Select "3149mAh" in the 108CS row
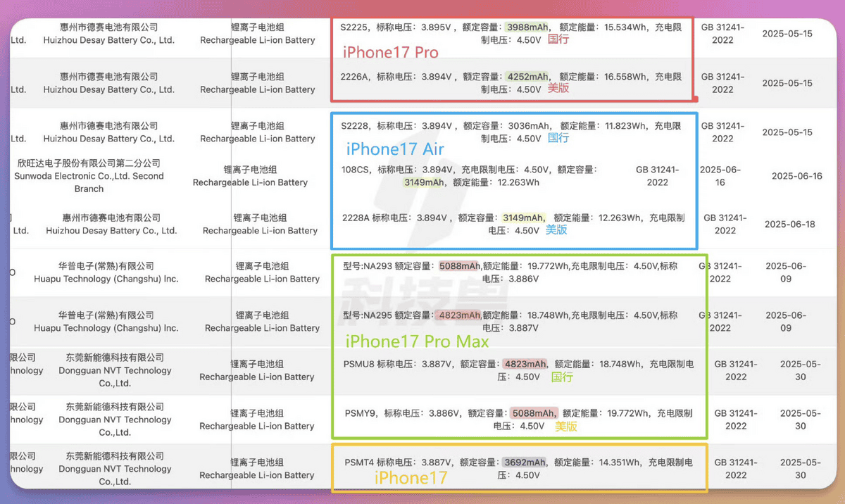The height and width of the screenshot is (504, 845). pyautogui.click(x=424, y=182)
